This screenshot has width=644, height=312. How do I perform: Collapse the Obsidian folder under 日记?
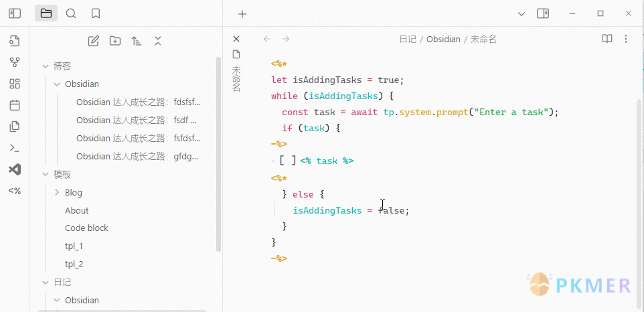point(57,301)
